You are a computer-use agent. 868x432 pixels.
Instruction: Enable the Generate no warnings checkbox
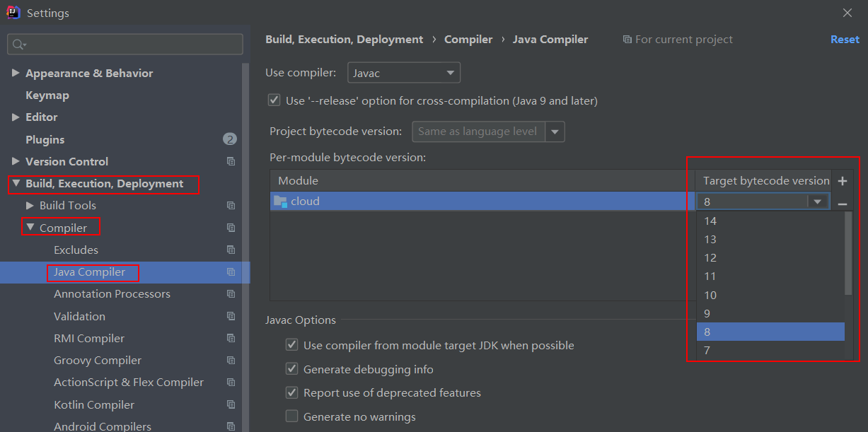click(291, 416)
